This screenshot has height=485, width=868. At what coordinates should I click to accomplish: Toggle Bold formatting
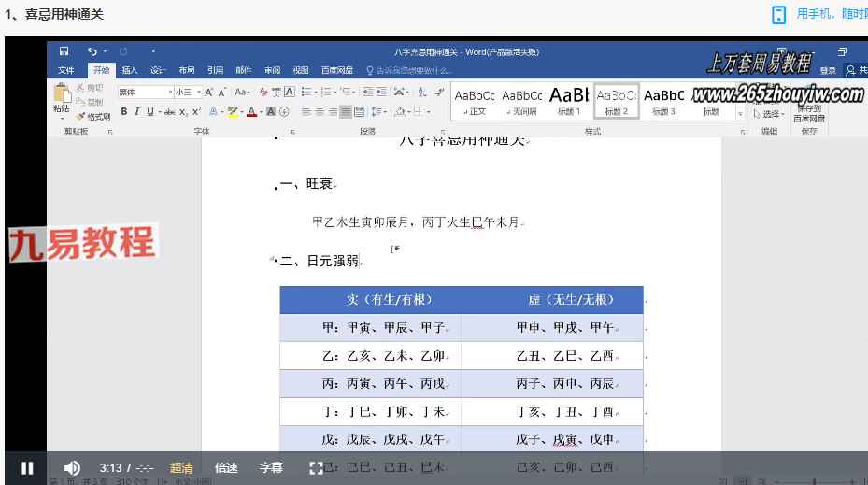[123, 111]
